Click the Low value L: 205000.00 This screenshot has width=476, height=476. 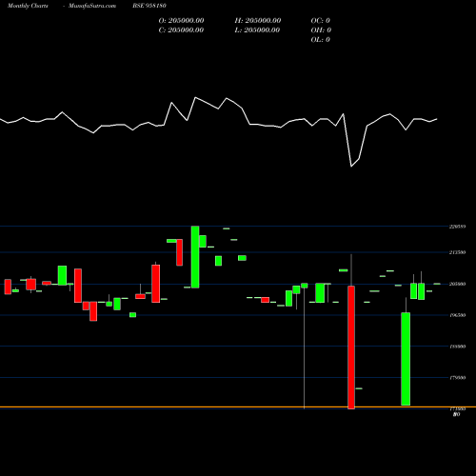click(258, 30)
